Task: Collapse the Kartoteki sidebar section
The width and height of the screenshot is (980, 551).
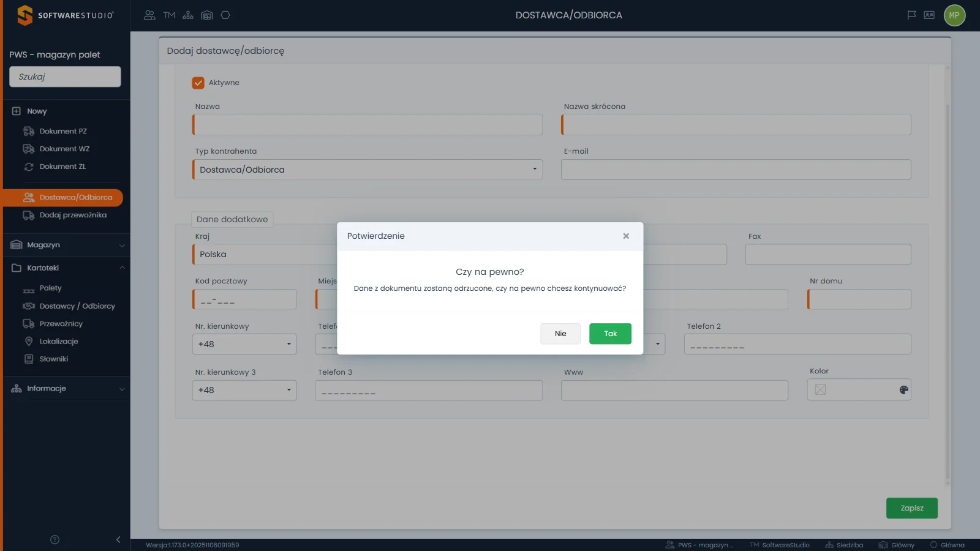Action: click(67, 268)
